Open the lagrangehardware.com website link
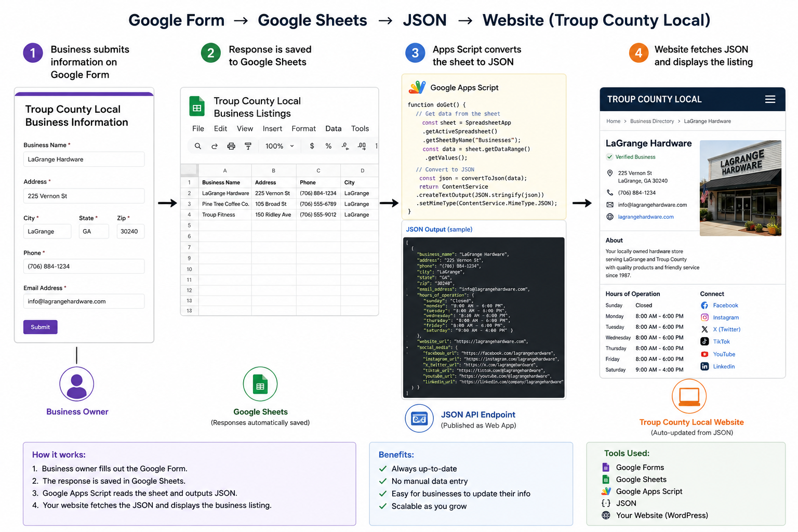 (646, 217)
